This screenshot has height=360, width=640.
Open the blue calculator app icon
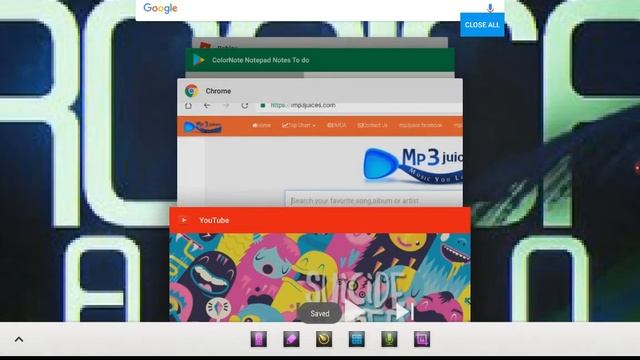pyautogui.click(x=356, y=339)
